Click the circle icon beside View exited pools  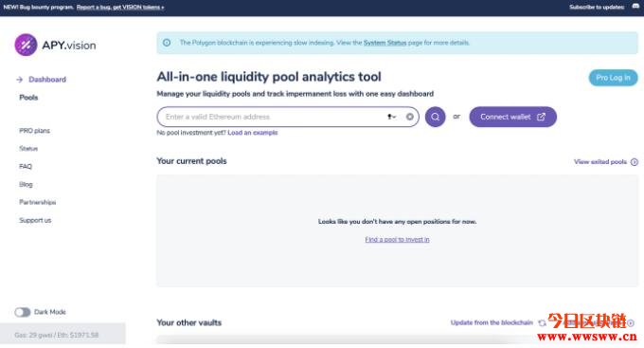point(635,162)
